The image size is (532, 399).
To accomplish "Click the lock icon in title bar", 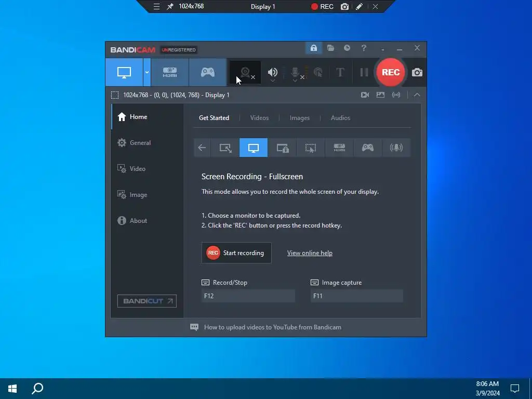I will point(313,48).
